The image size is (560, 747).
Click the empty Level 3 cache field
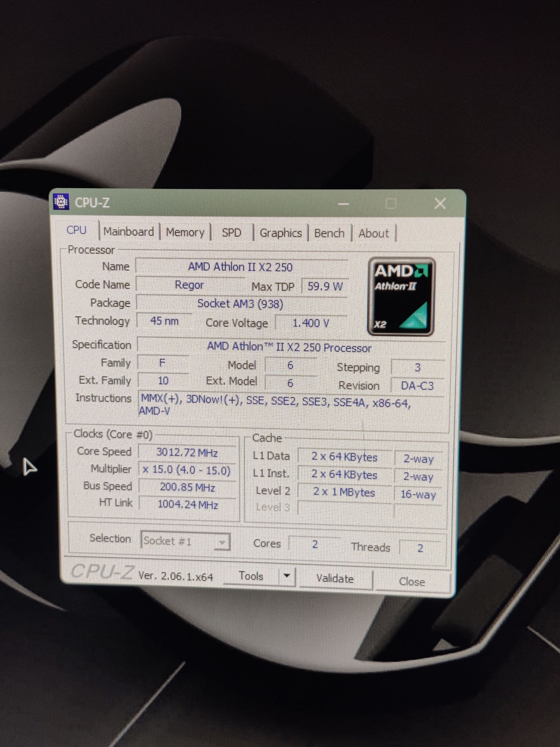pos(345,509)
